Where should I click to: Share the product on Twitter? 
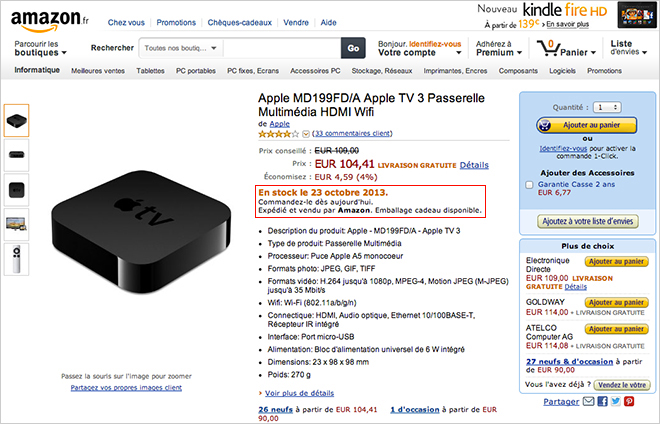[615, 402]
